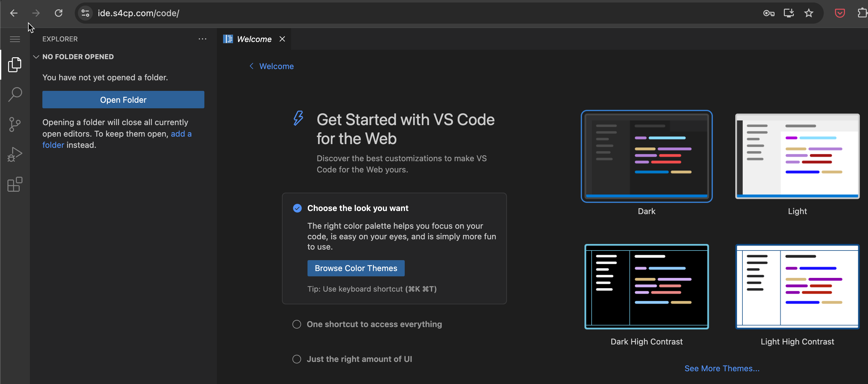
Task: Toggle the 'Choose the look you want' checkbox
Action: coord(298,208)
